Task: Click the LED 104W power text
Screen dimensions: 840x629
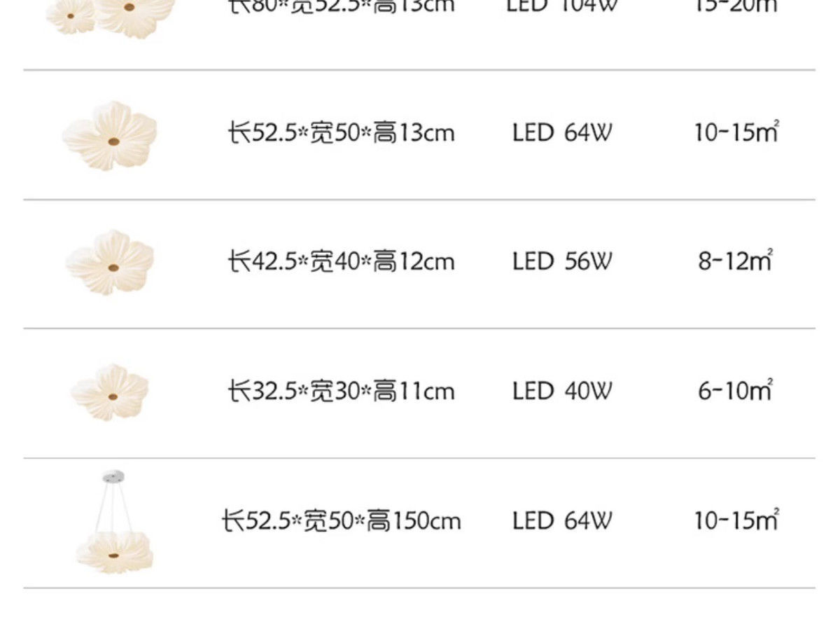Action: point(561,7)
